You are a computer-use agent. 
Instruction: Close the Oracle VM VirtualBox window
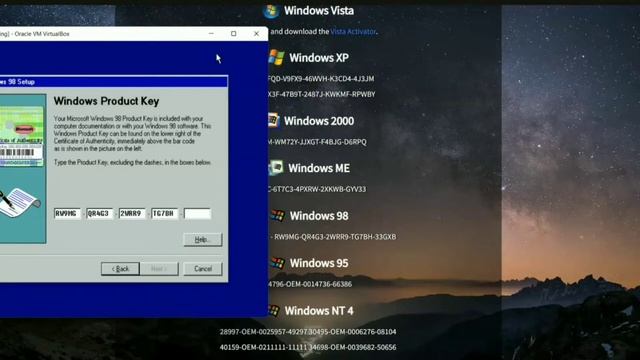tap(256, 33)
